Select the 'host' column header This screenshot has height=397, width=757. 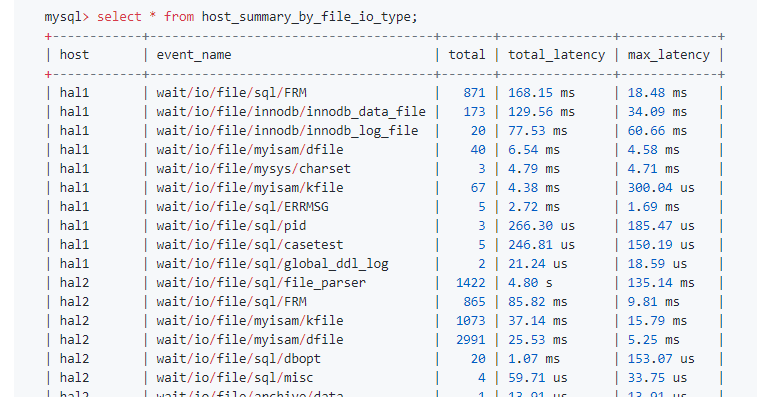pos(74,55)
